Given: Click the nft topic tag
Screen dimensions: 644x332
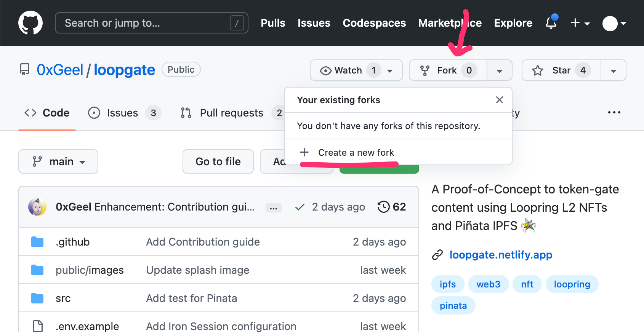Looking at the screenshot, I should (x=527, y=284).
